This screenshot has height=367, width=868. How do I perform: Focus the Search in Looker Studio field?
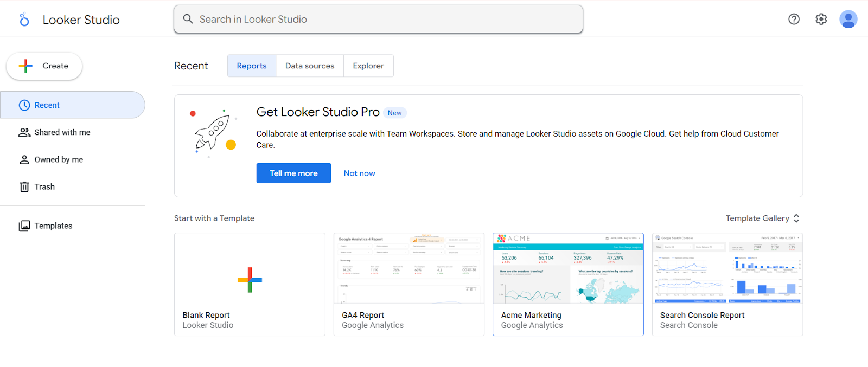378,19
